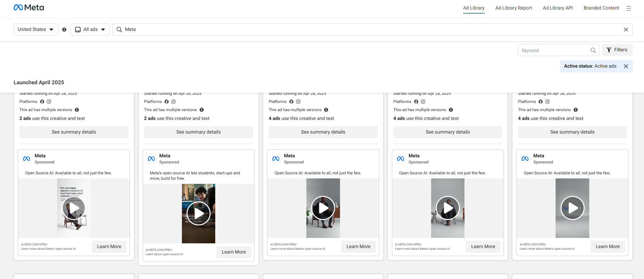
Task: Open the hamburger menu beside Branded Content
Action: coord(629,8)
